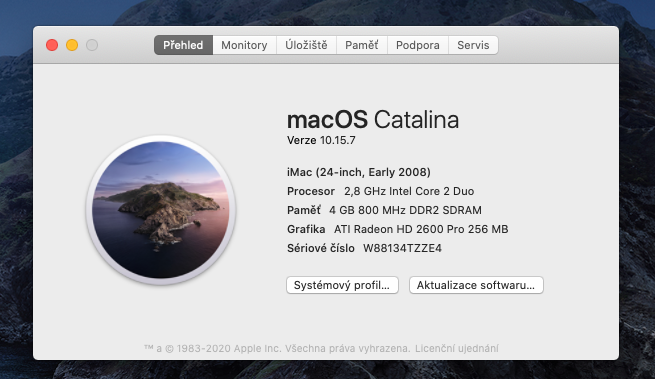Click the macOS Catalina island logo
The image size is (655, 379).
point(161,210)
